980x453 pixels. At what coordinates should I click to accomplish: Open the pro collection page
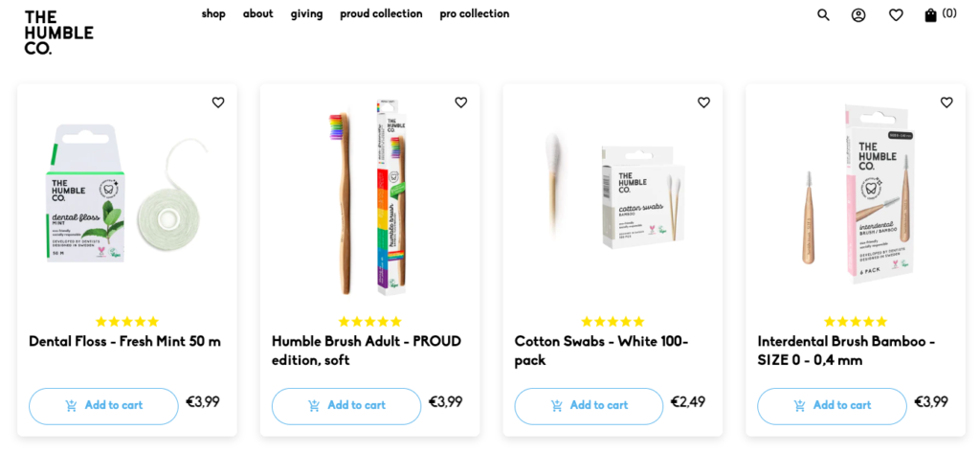click(475, 14)
